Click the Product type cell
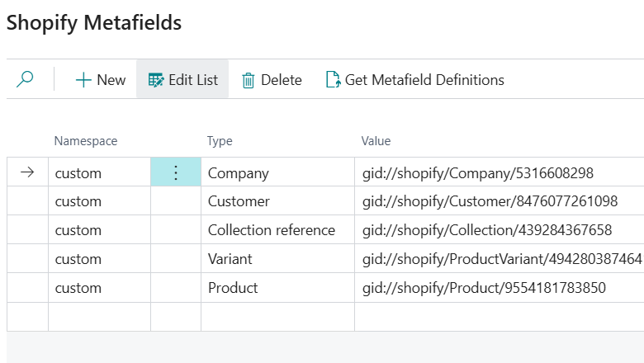Screen dimensions: 644x363 (277, 288)
